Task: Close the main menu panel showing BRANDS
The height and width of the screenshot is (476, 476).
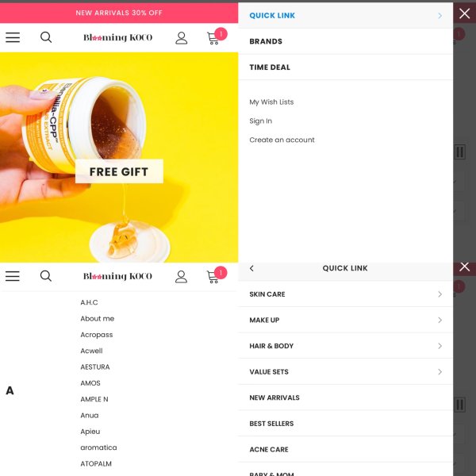Action: 464,13
